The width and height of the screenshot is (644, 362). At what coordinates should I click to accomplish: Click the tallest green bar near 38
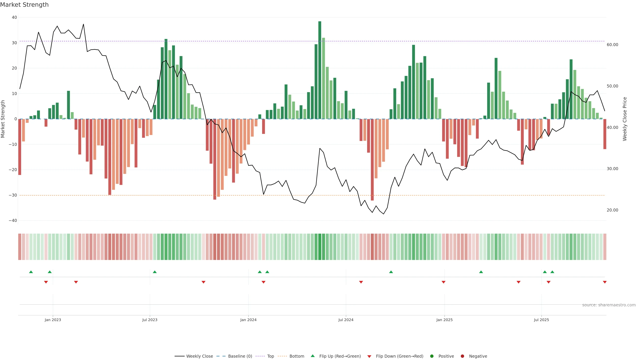point(320,70)
